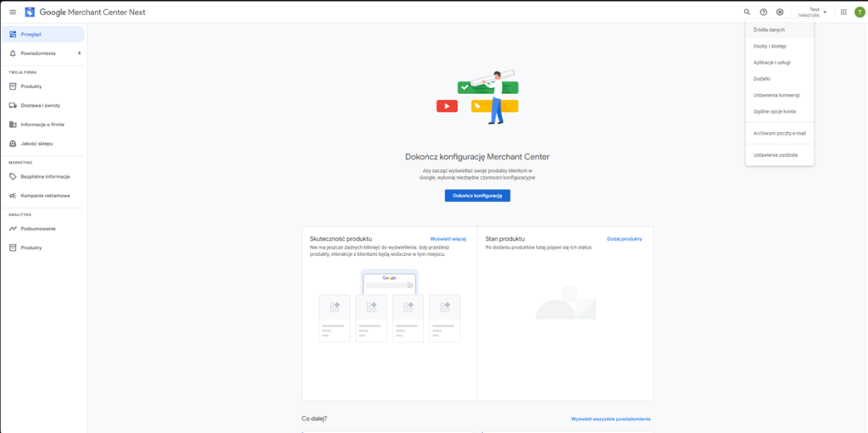Click the Produkty icon under Analityka
The width and height of the screenshot is (868, 433).
click(x=13, y=247)
